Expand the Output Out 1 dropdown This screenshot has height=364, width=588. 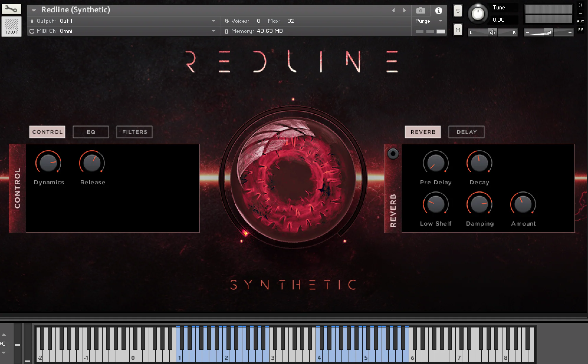click(213, 21)
